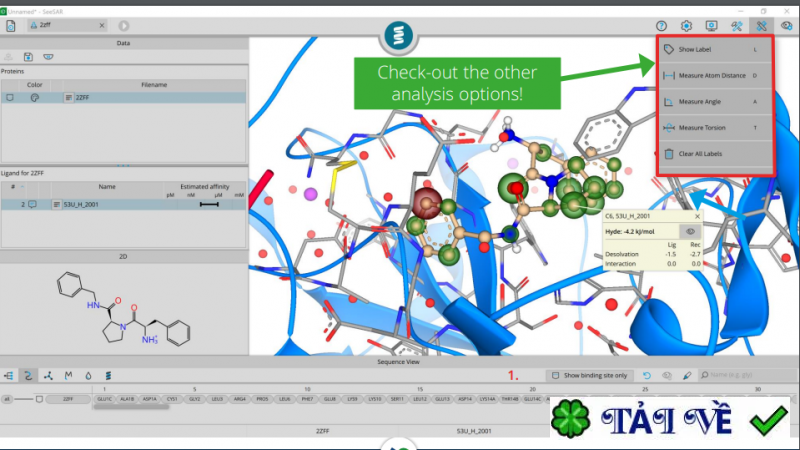The image size is (800, 450).
Task: Select residue GLU1C in sequence view
Action: click(105, 399)
